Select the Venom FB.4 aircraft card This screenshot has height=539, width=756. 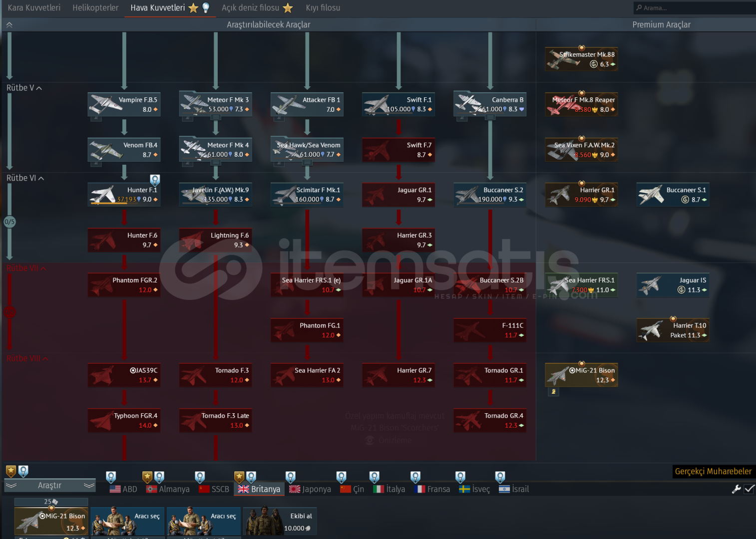pyautogui.click(x=124, y=150)
